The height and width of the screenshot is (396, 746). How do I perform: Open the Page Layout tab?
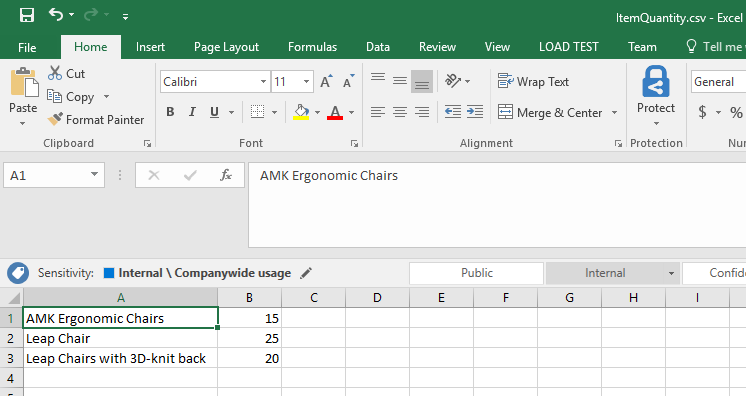click(x=226, y=47)
